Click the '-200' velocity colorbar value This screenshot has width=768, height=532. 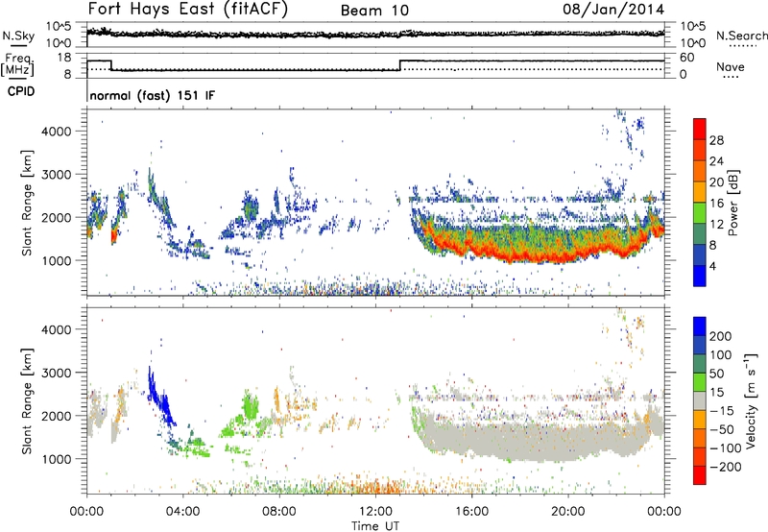725,467
